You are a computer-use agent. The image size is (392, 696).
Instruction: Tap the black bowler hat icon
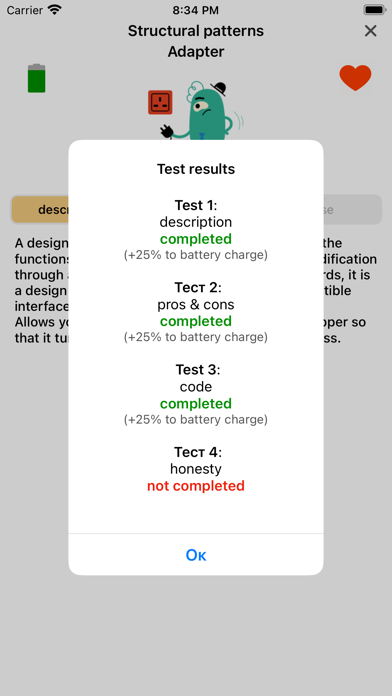tap(218, 89)
